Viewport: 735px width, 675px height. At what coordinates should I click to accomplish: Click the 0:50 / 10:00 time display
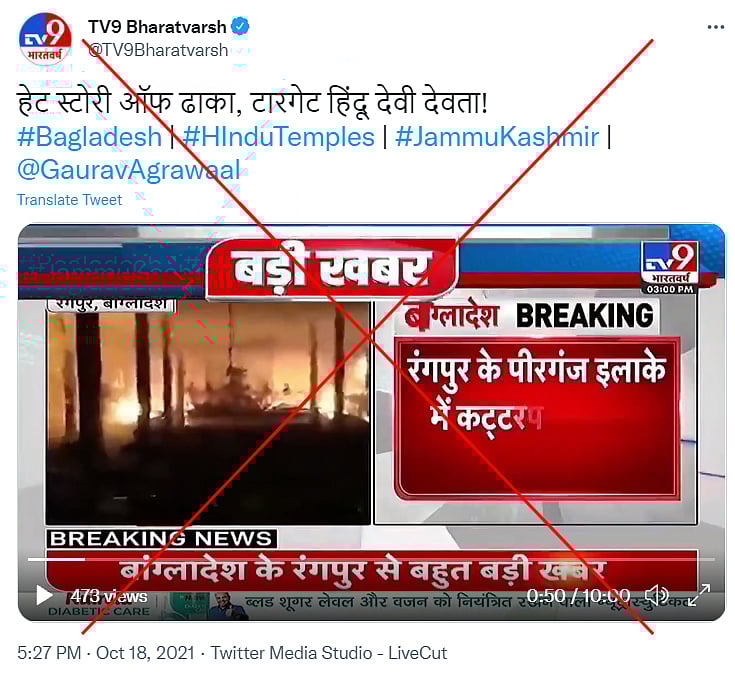point(578,596)
